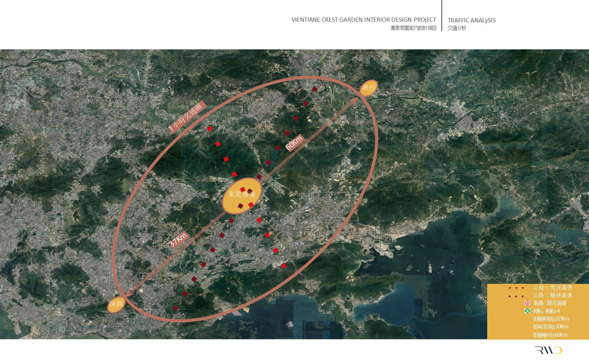Select legend text 距離惠州站68Km

pos(550,335)
